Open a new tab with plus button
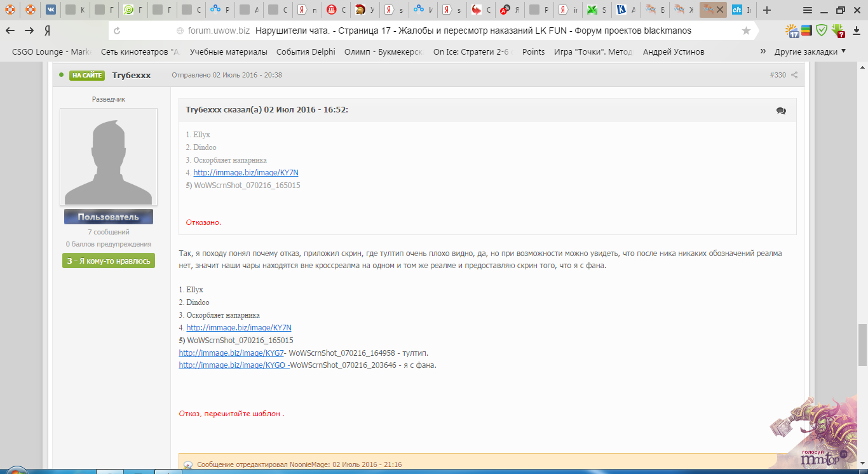Screen dimensions: 868x474 (767, 10)
